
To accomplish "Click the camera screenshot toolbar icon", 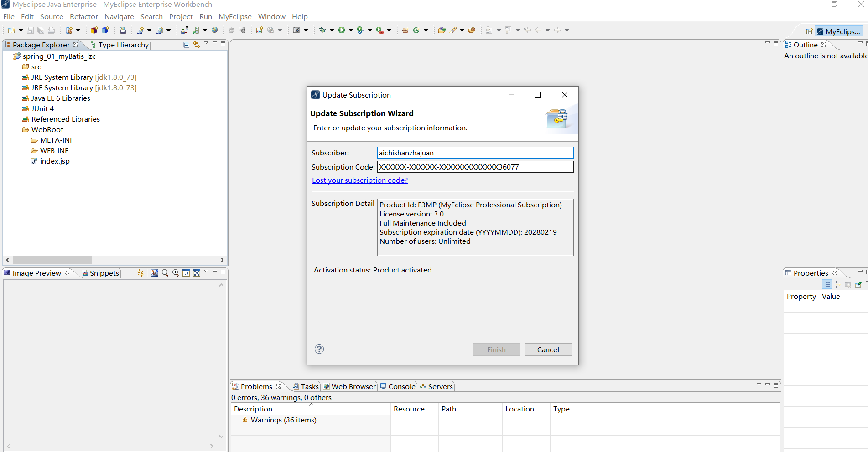I will pos(296,30).
